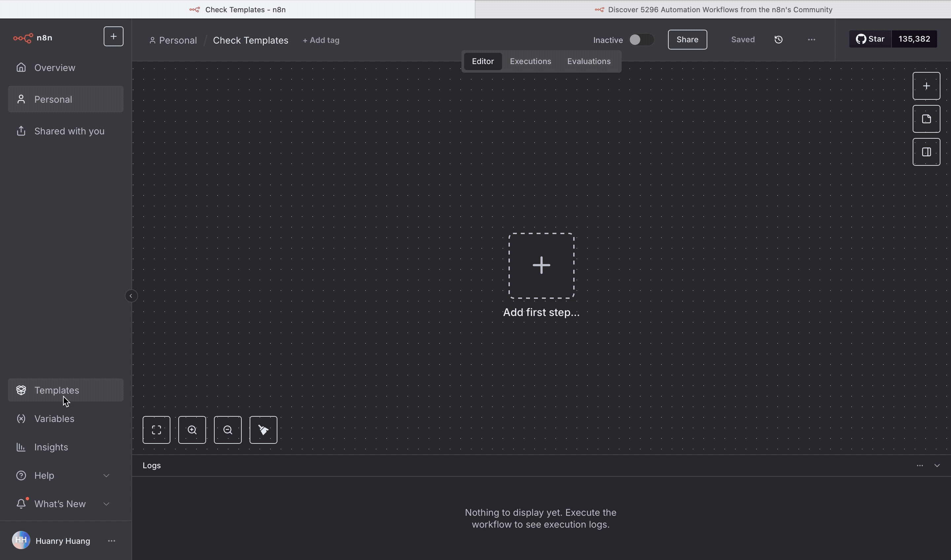Click the Saved status text
951x560 pixels.
click(x=743, y=40)
